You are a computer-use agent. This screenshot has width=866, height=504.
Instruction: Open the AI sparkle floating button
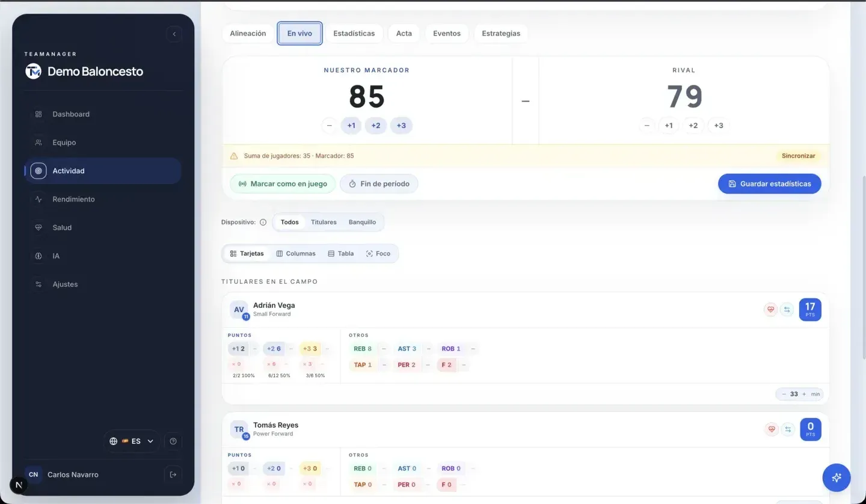pyautogui.click(x=837, y=478)
